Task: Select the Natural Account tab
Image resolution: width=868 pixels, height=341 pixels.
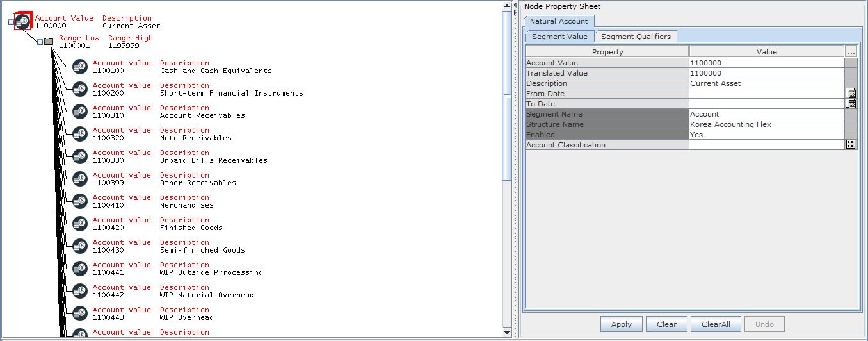Action: tap(558, 21)
